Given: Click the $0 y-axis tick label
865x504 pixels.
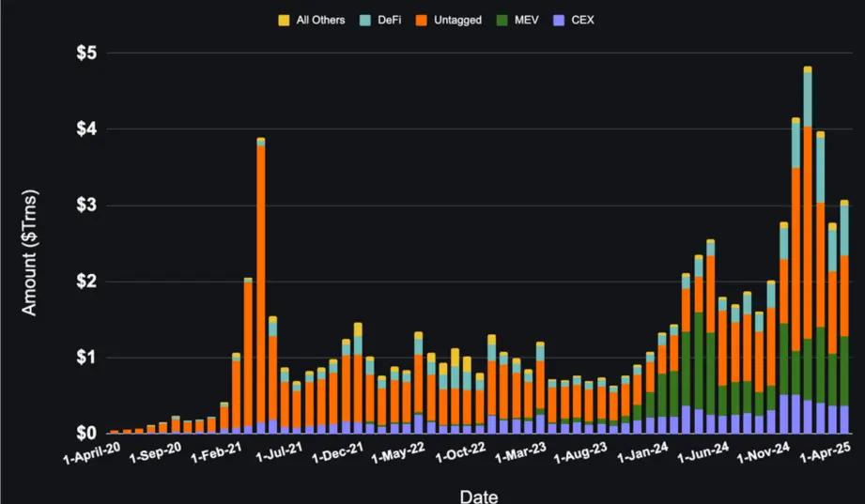Looking at the screenshot, I should (86, 434).
